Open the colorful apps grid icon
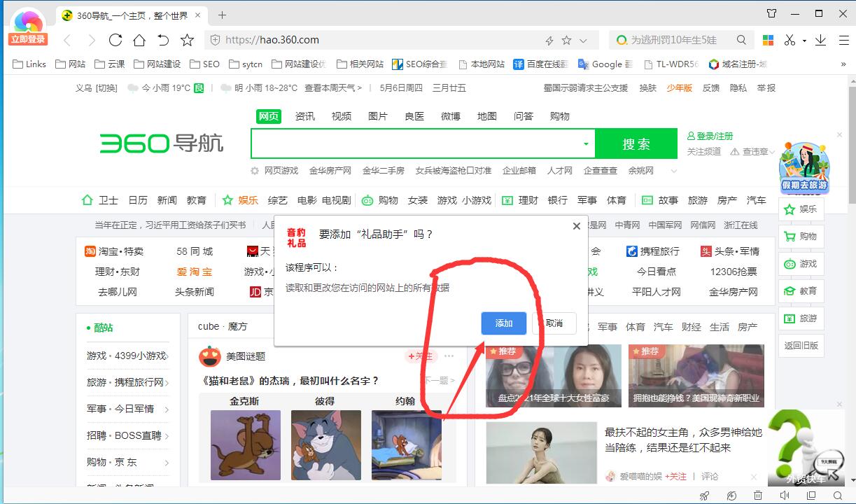 pyautogui.click(x=768, y=40)
